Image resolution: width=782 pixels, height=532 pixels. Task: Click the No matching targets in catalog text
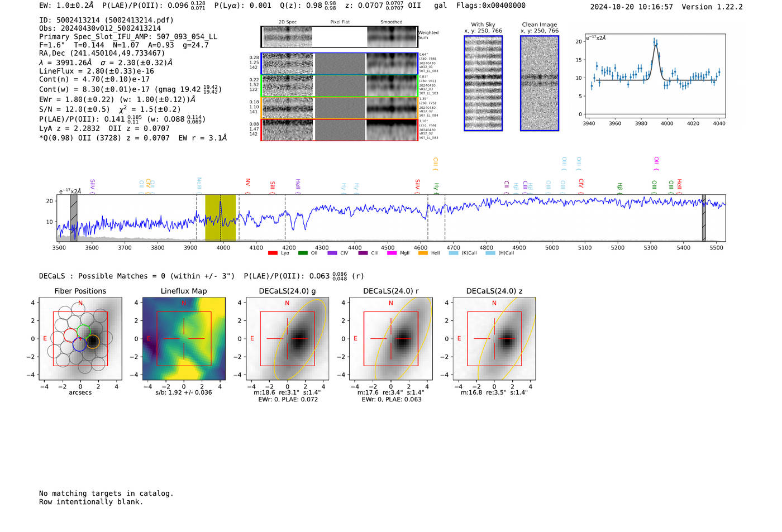(x=106, y=493)
